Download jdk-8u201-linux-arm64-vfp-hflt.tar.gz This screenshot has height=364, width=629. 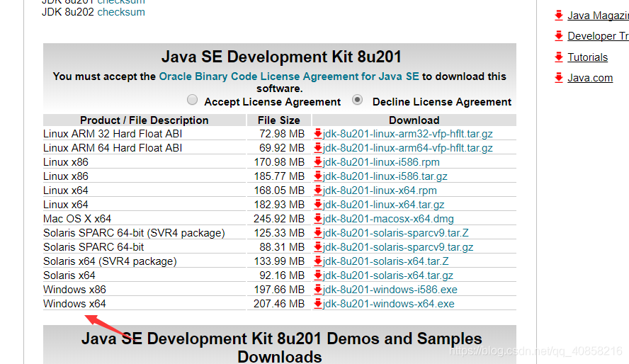coord(407,148)
